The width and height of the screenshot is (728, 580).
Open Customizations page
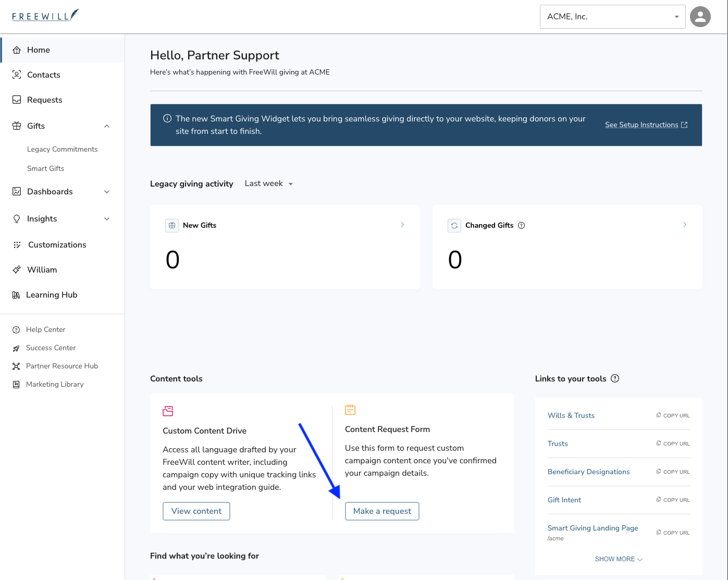[x=63, y=245]
